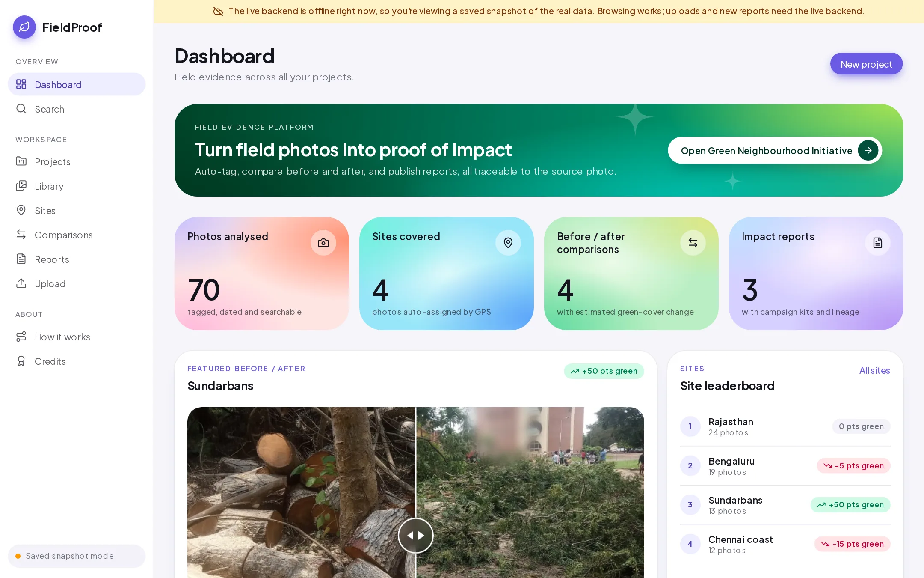
Task: Click document icon on Impact reports card
Action: pyautogui.click(x=878, y=243)
